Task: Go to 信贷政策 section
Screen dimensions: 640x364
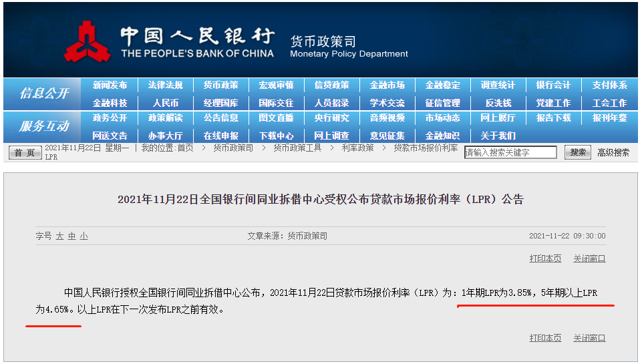Action: tap(332, 85)
